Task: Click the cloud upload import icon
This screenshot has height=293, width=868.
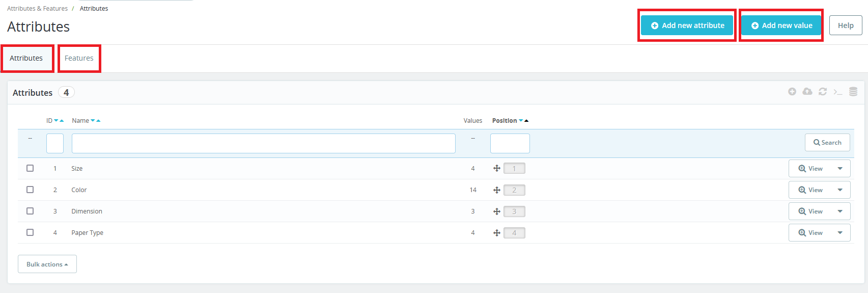Action: 807,92
